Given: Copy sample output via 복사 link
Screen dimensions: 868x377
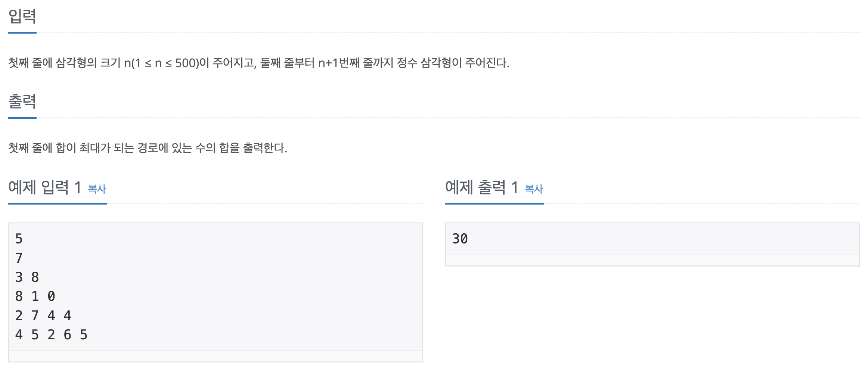Looking at the screenshot, I should 534,189.
